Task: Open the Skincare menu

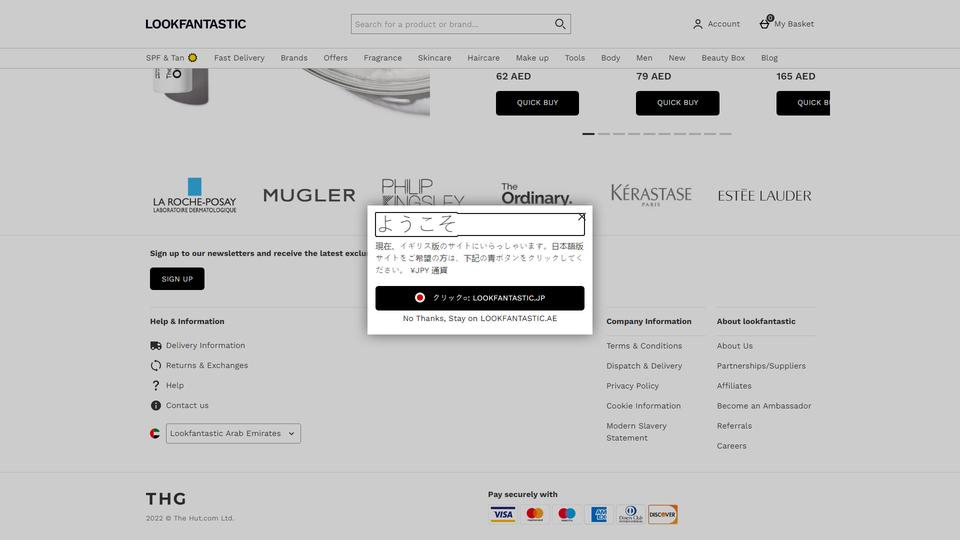Action: pos(435,58)
